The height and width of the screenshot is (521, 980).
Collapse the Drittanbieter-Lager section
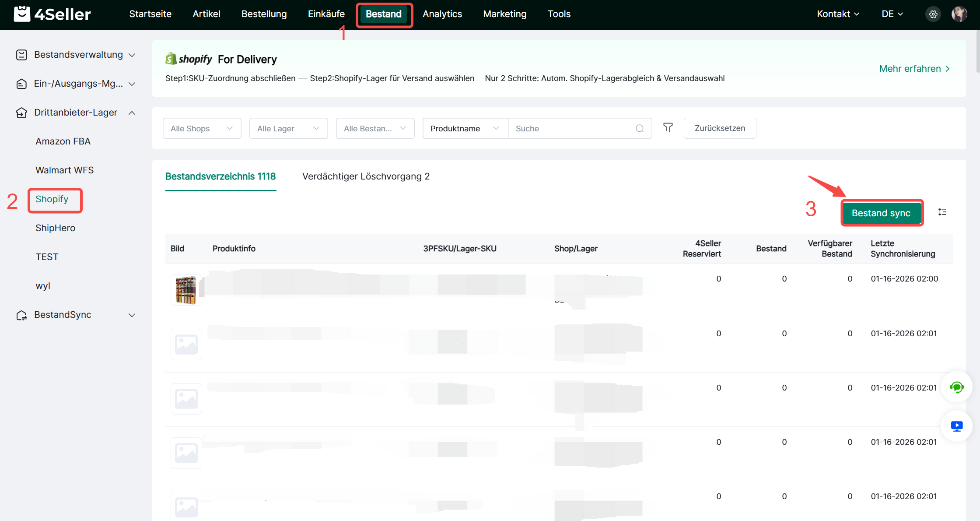click(76, 113)
